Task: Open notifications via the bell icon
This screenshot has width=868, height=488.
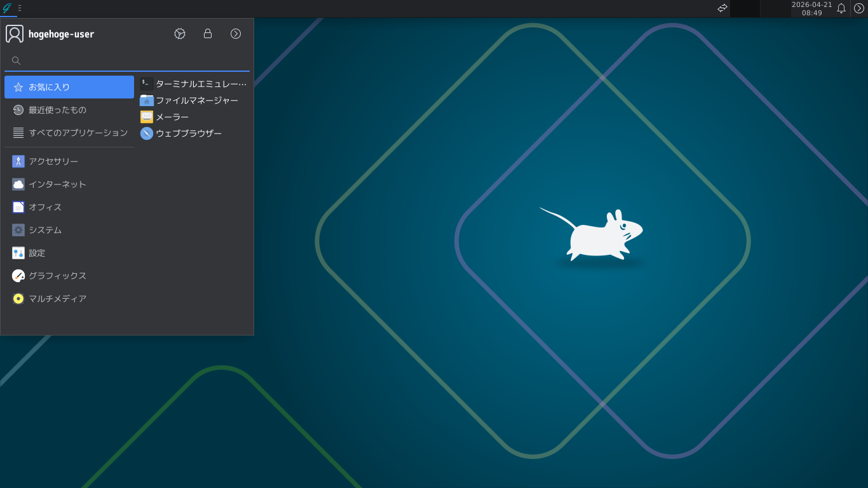Action: click(841, 8)
